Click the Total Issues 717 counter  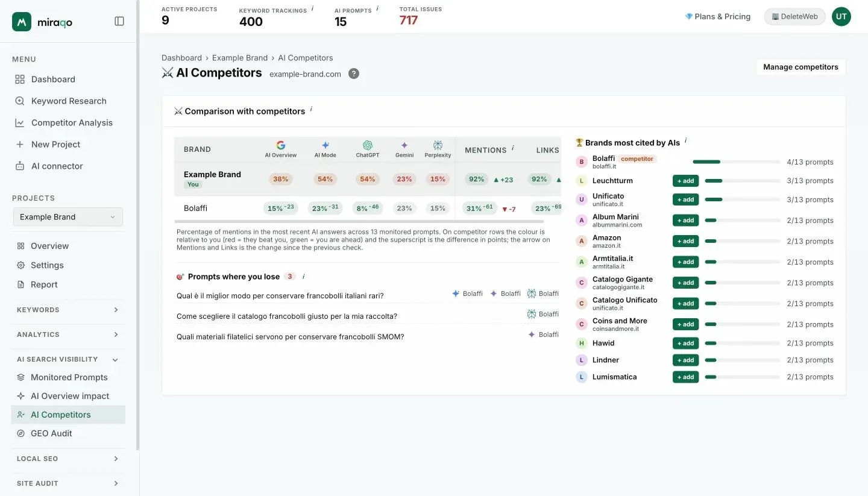409,20
